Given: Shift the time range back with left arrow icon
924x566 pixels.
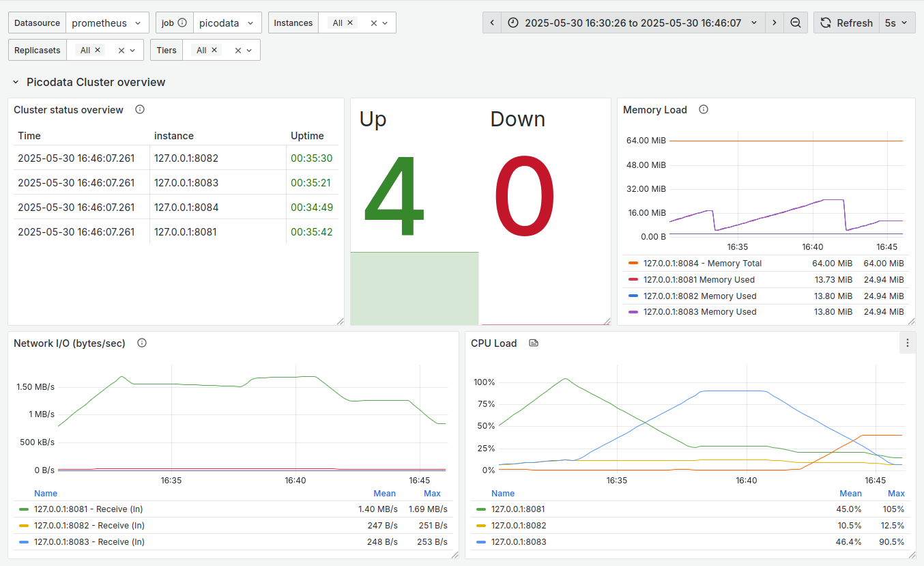Looking at the screenshot, I should [x=492, y=22].
